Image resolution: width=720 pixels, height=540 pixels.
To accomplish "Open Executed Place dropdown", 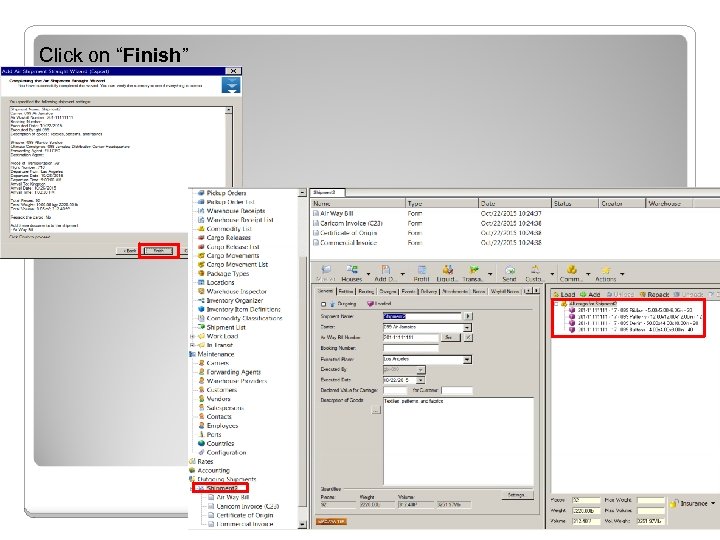I will 467,360.
